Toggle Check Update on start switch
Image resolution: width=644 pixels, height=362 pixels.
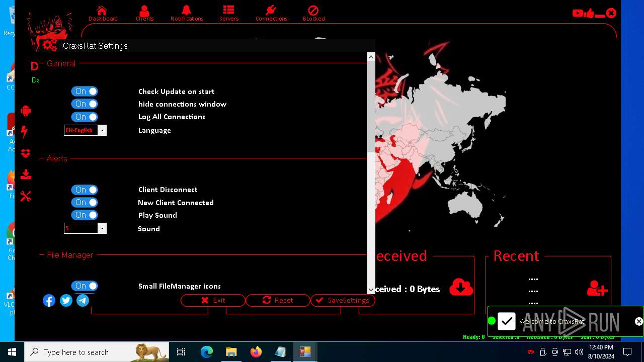[85, 91]
